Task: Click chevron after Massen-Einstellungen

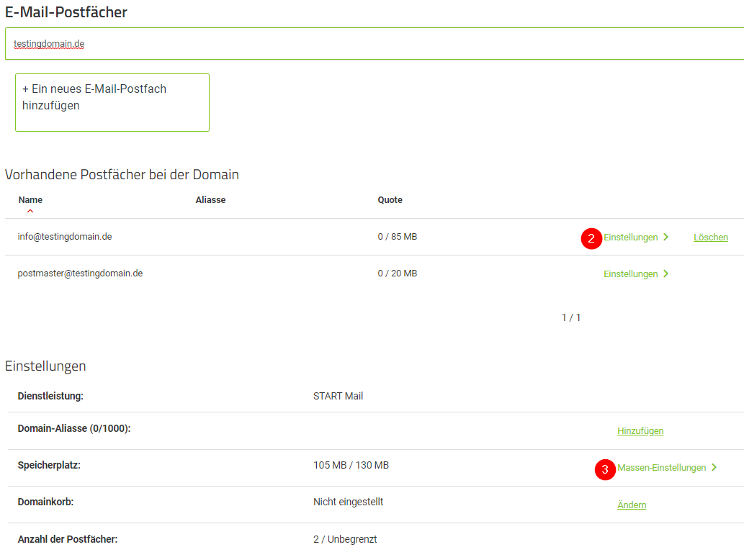Action: (x=714, y=468)
